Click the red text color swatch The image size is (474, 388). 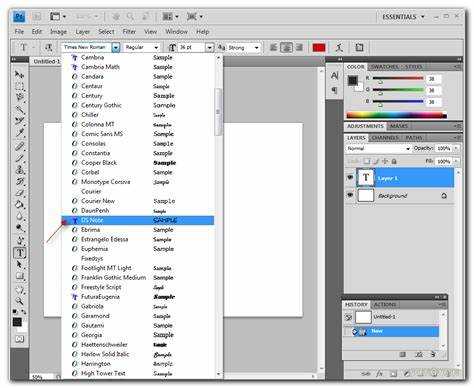pyautogui.click(x=319, y=47)
